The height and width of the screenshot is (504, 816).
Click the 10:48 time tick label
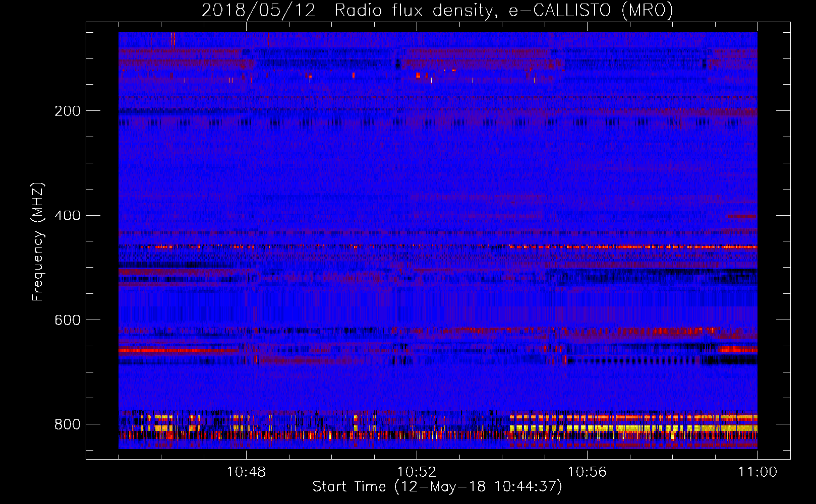coord(246,472)
